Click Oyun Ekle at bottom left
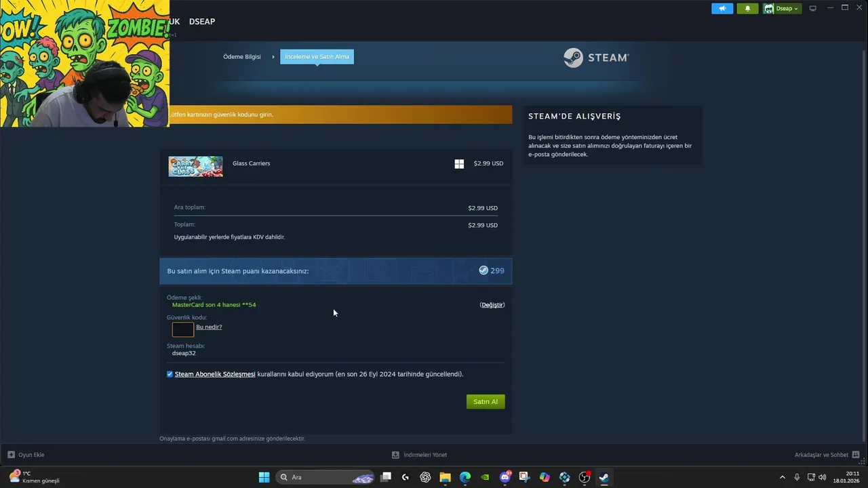The height and width of the screenshot is (488, 868). [x=26, y=455]
